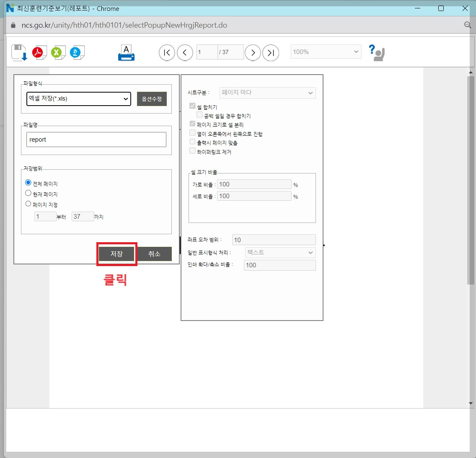Toggle the 하이퍼링크 제거 checkbox
Image resolution: width=476 pixels, height=458 pixels.
(192, 150)
